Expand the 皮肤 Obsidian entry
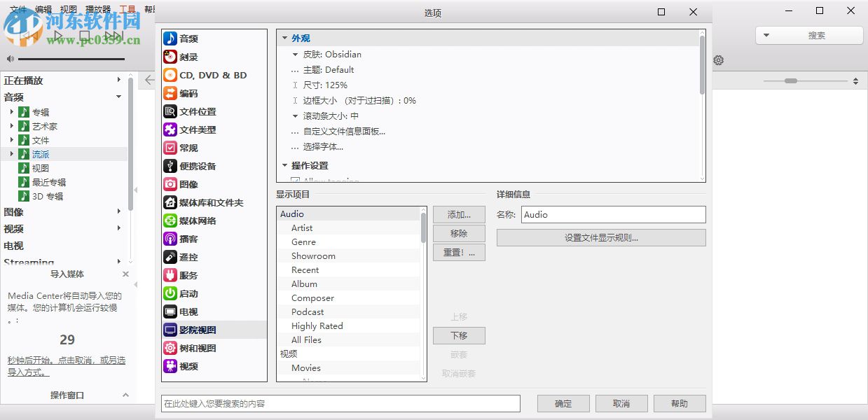Image resolution: width=868 pixels, height=420 pixels. [296, 54]
